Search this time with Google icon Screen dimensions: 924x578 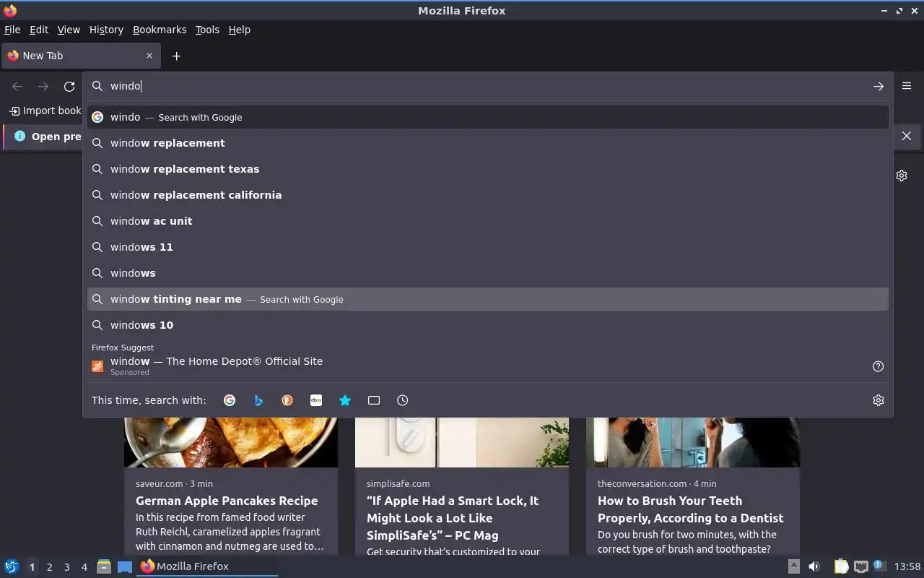tap(230, 400)
